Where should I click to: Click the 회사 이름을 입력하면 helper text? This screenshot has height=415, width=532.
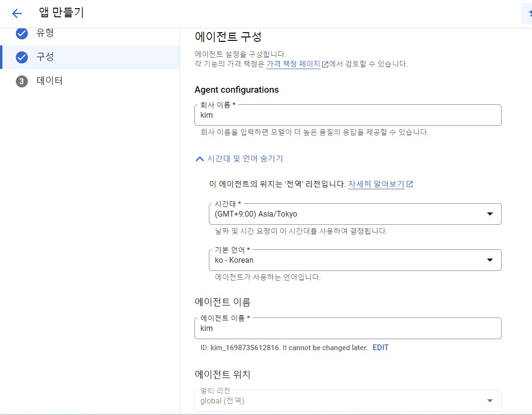[314, 132]
